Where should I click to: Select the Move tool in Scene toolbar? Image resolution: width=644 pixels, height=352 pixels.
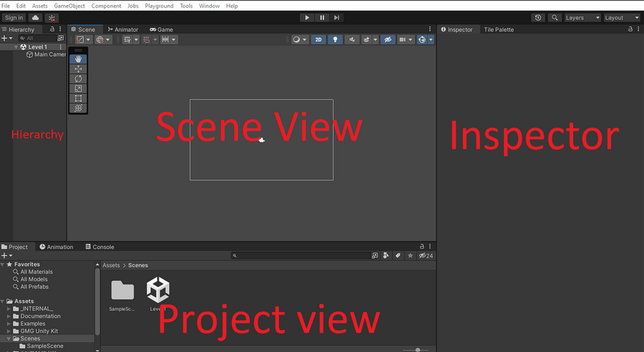point(78,69)
